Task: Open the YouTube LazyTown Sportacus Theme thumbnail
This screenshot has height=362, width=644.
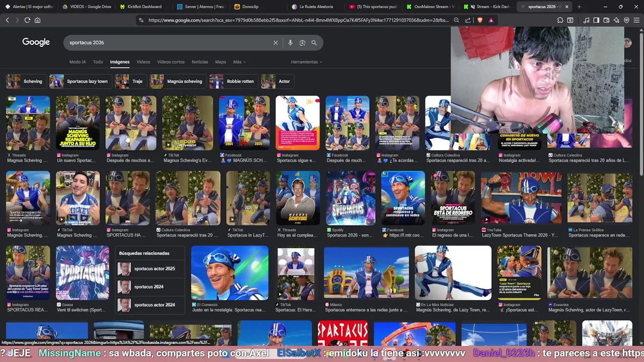Action: coord(521,198)
